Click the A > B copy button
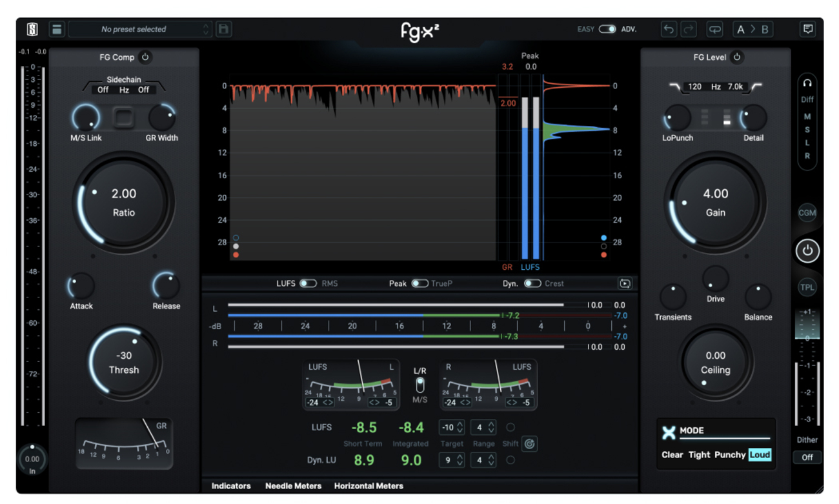Viewport: 839px width, 504px height. click(754, 29)
